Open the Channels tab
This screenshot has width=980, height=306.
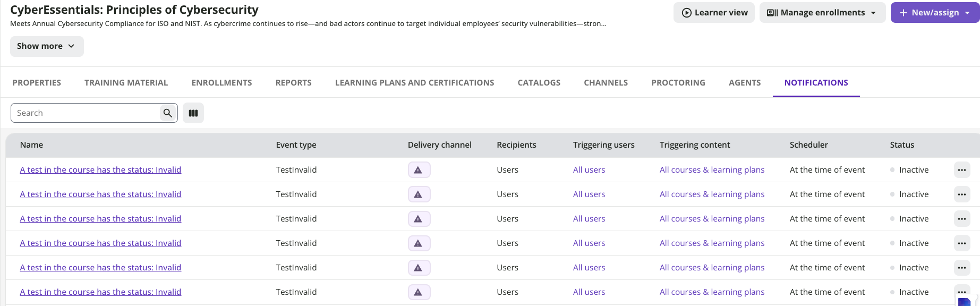[606, 83]
